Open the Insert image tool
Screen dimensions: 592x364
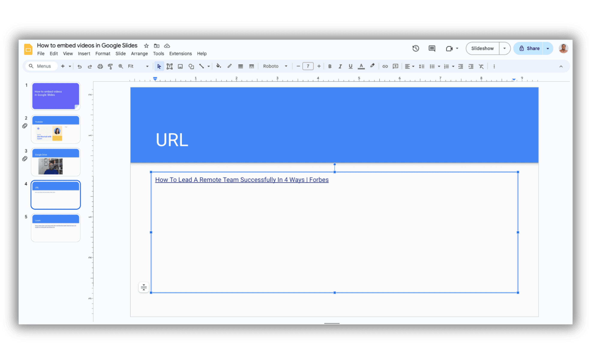pyautogui.click(x=180, y=66)
